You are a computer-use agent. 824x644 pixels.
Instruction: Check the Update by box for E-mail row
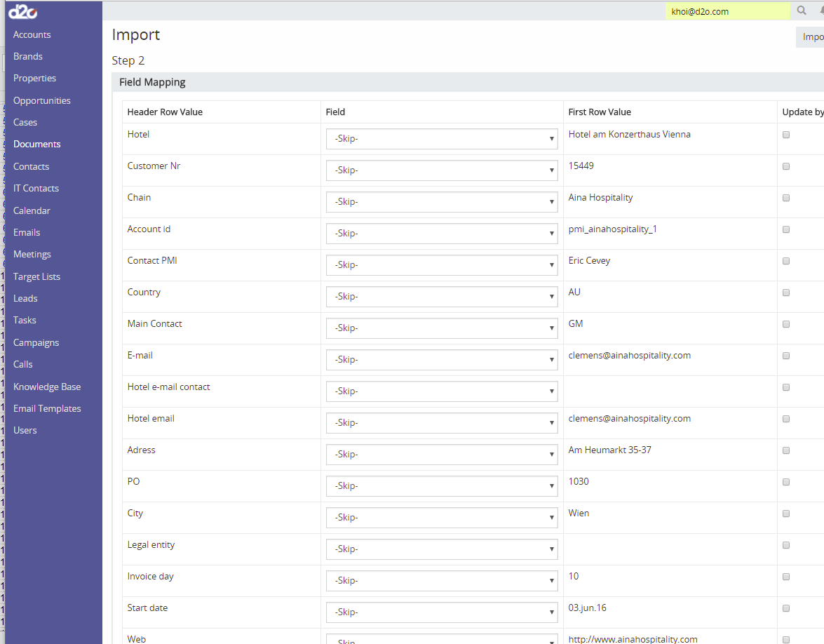click(786, 356)
